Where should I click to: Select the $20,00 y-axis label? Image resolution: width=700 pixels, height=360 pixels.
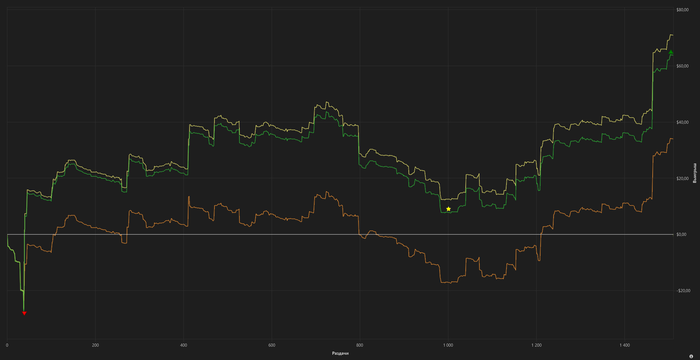click(x=683, y=179)
